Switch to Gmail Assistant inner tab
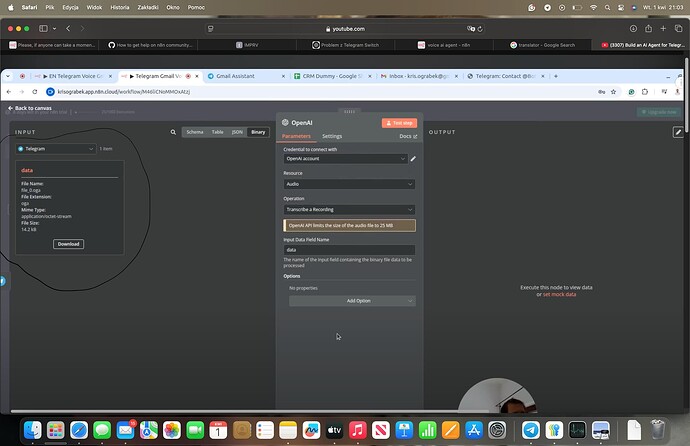The height and width of the screenshot is (446, 690). point(246,76)
